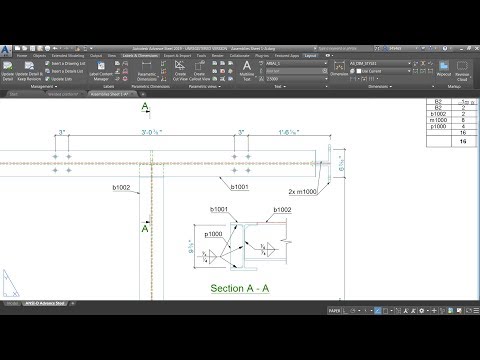Image resolution: width=480 pixels, height=360 pixels.
Task: Click the new document tab plus button
Action: pos(143,94)
